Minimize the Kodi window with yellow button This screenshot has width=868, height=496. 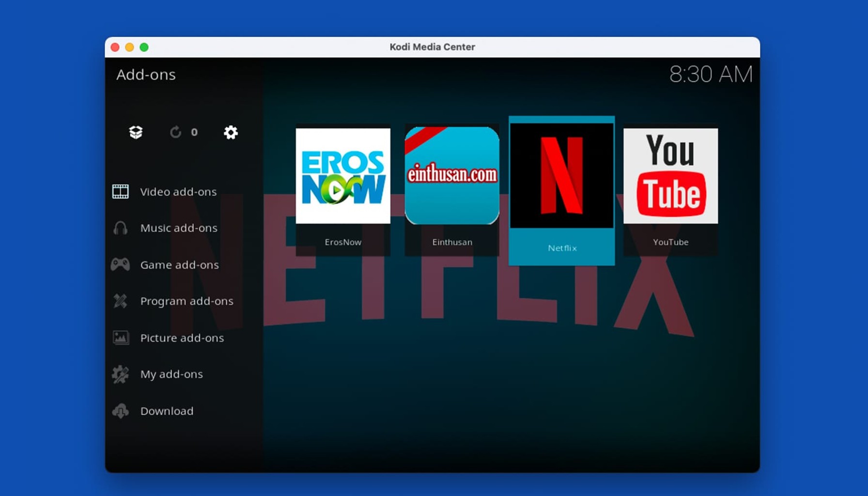(129, 47)
